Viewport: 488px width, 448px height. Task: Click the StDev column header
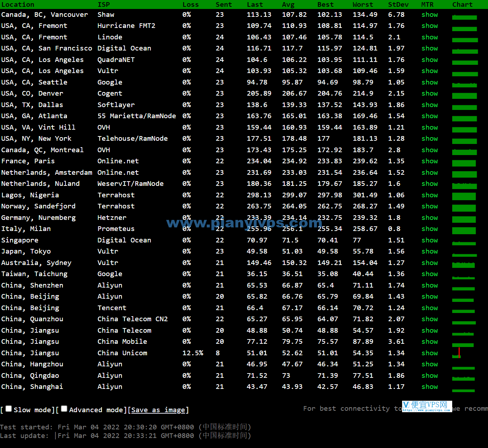(x=398, y=5)
